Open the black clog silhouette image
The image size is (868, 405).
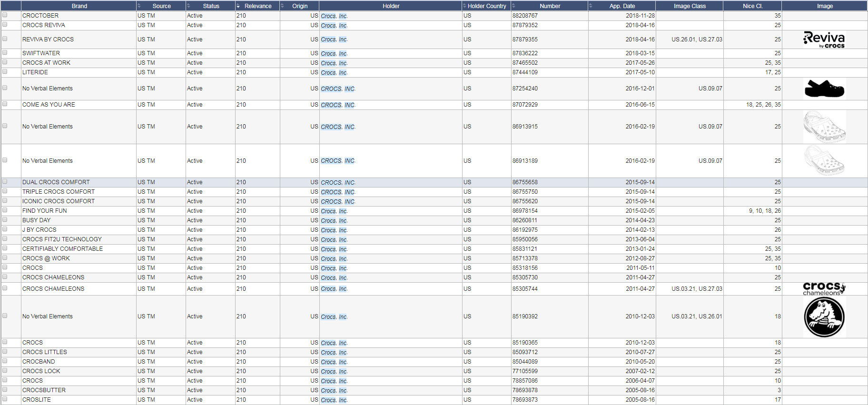(x=824, y=89)
